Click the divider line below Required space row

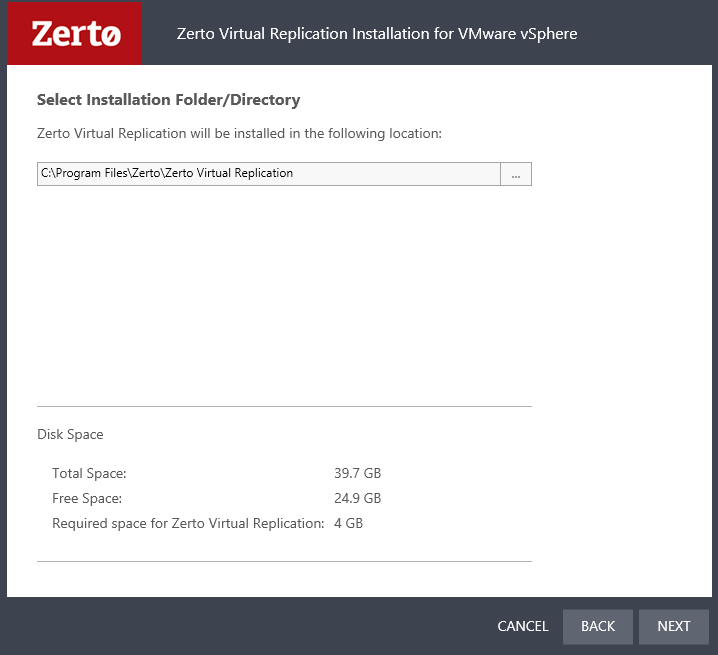tap(284, 561)
